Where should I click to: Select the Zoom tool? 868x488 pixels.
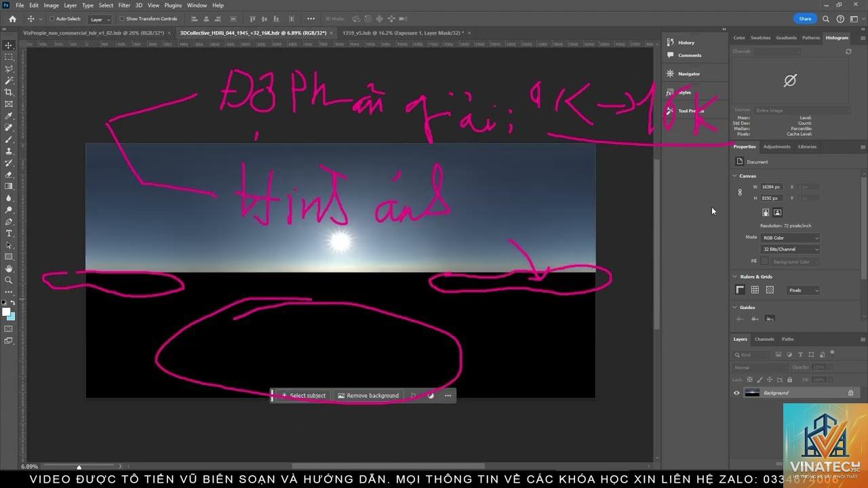9,280
